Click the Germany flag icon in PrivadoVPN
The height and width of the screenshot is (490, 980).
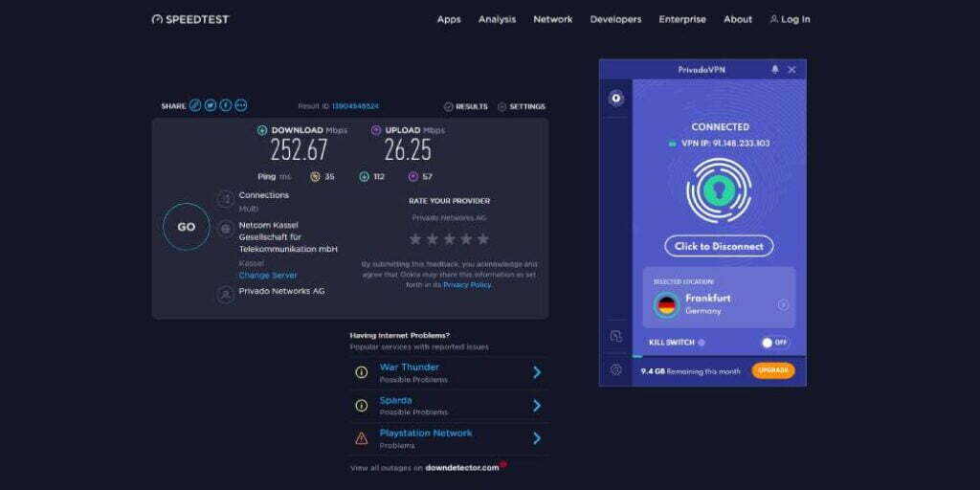667,305
